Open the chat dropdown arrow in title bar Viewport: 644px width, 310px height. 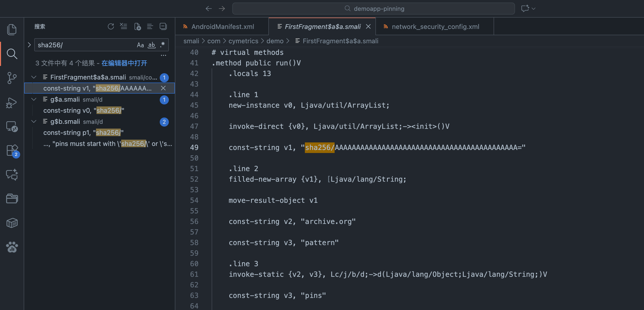[x=533, y=9]
